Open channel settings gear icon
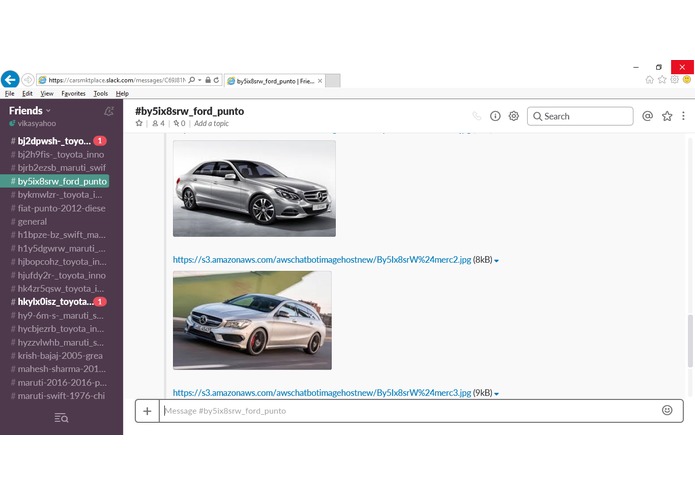Viewport: 695px width, 494px height. [514, 116]
